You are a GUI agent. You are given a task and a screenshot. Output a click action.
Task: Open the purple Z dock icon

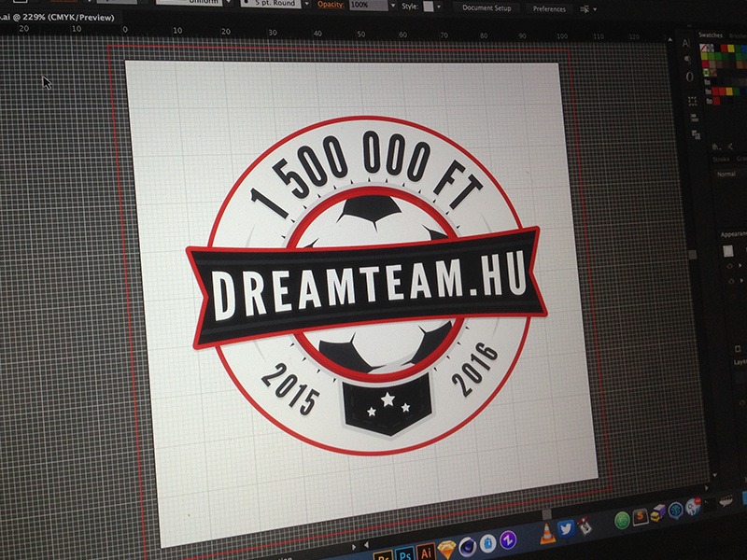508,540
